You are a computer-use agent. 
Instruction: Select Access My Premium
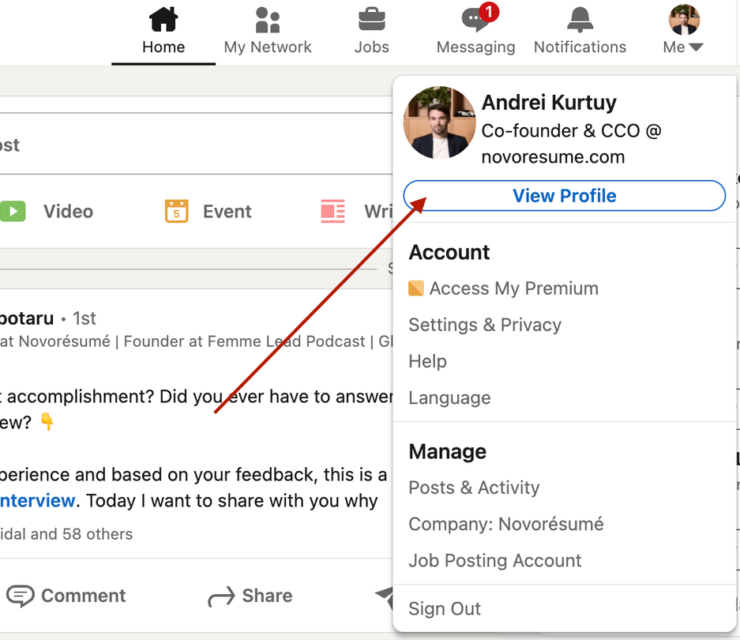[x=513, y=288]
